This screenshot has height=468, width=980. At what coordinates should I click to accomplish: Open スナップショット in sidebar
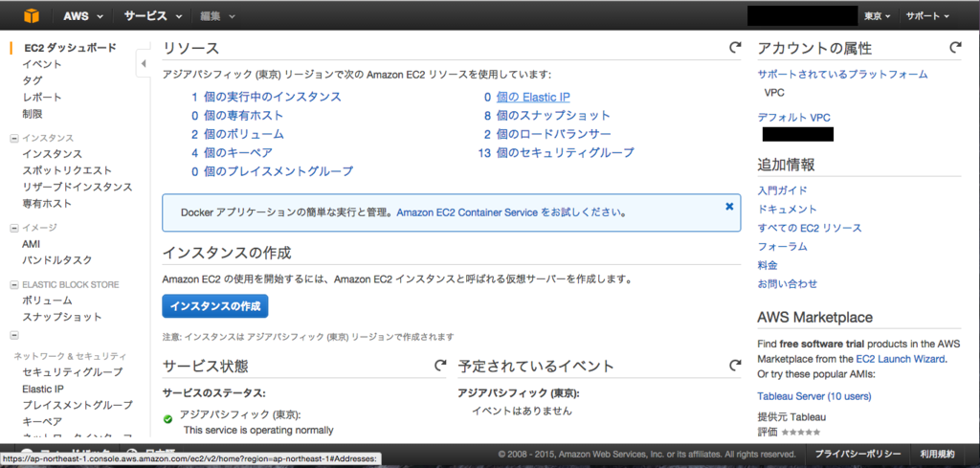[x=62, y=317]
